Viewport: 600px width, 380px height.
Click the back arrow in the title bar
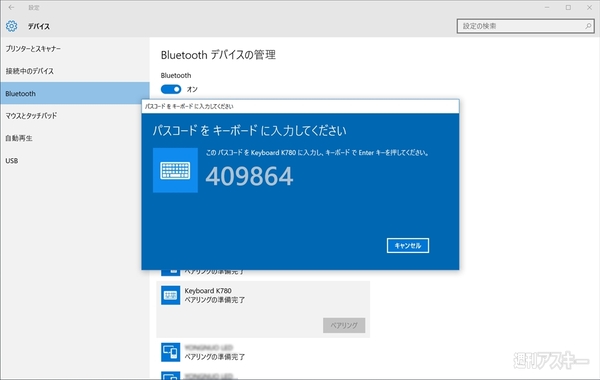(x=11, y=7)
